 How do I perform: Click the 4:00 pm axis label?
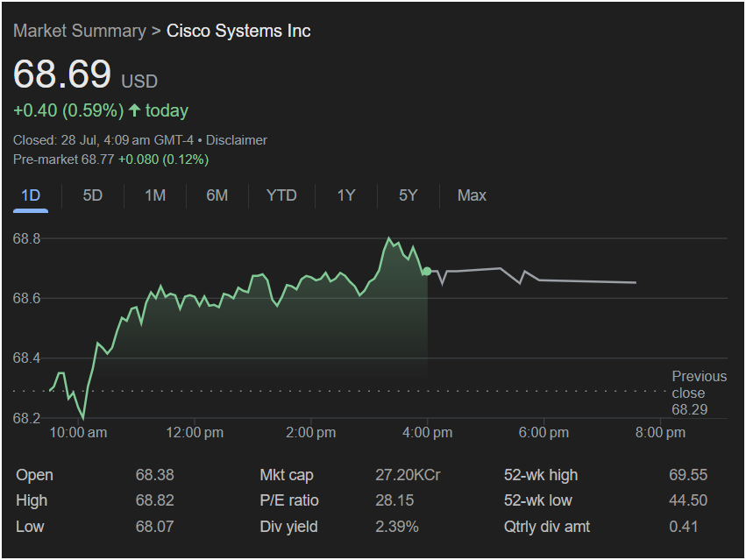point(427,433)
